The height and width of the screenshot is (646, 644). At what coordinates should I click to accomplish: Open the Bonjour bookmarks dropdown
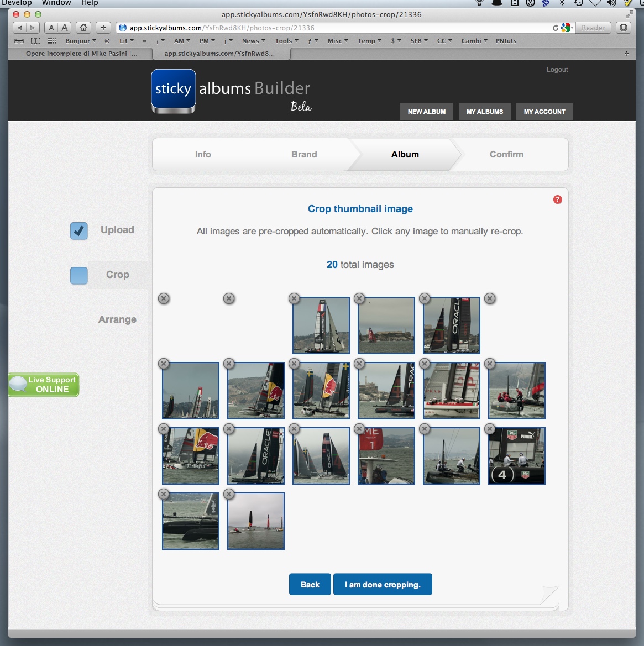[x=81, y=41]
